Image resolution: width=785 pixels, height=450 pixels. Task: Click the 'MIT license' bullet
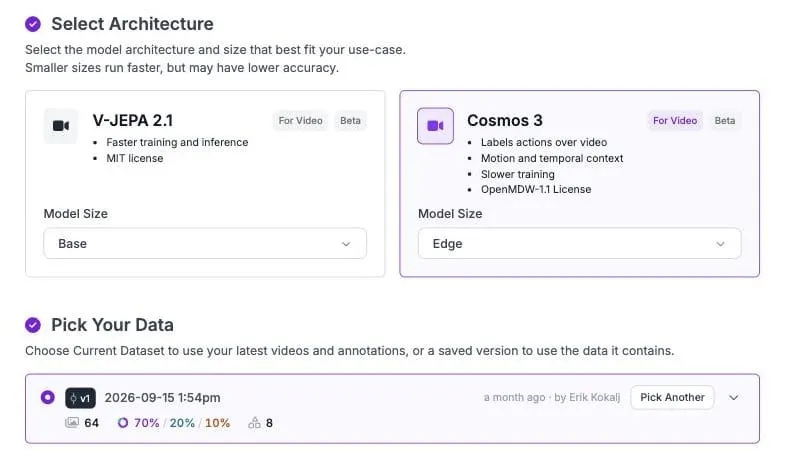pos(135,158)
